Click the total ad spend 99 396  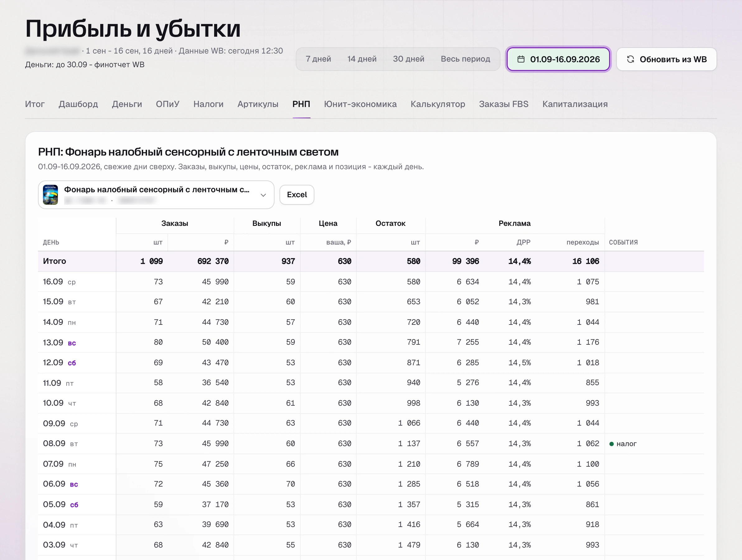pos(466,261)
